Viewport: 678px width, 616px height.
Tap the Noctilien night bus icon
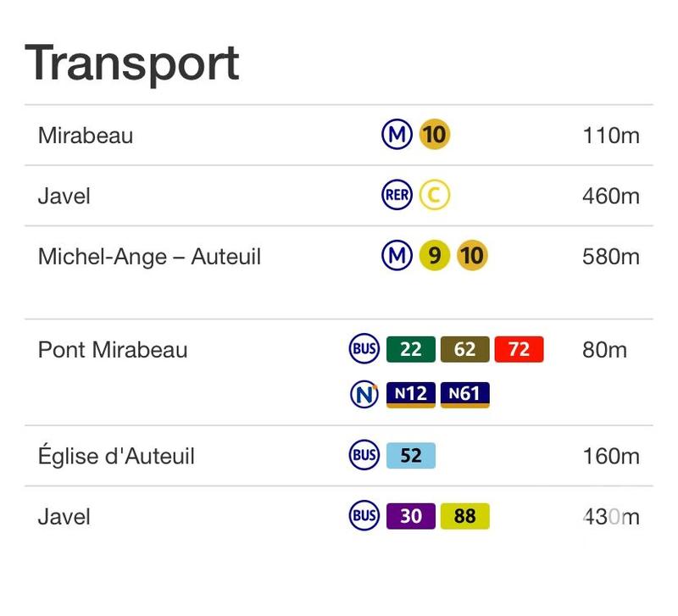(364, 394)
